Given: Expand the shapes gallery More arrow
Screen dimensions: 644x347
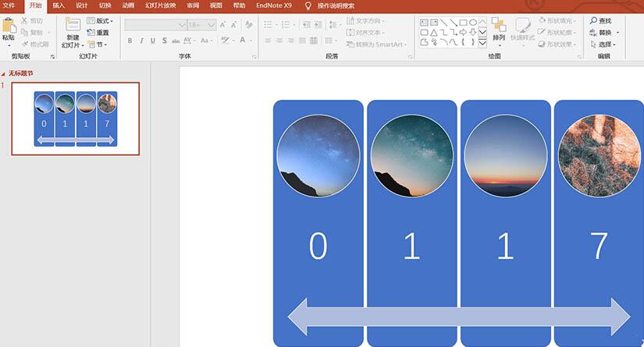Looking at the screenshot, I should pyautogui.click(x=482, y=42).
